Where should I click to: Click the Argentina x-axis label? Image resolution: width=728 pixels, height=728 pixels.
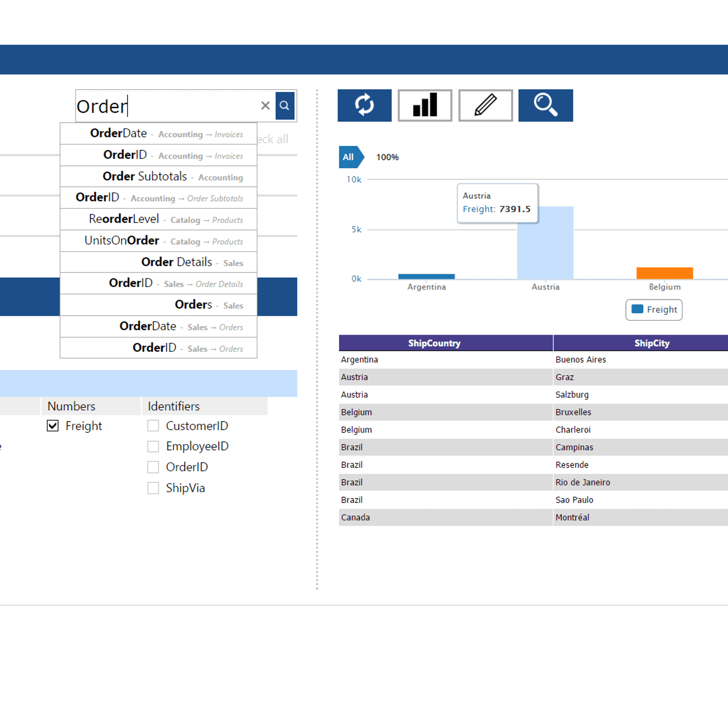426,287
